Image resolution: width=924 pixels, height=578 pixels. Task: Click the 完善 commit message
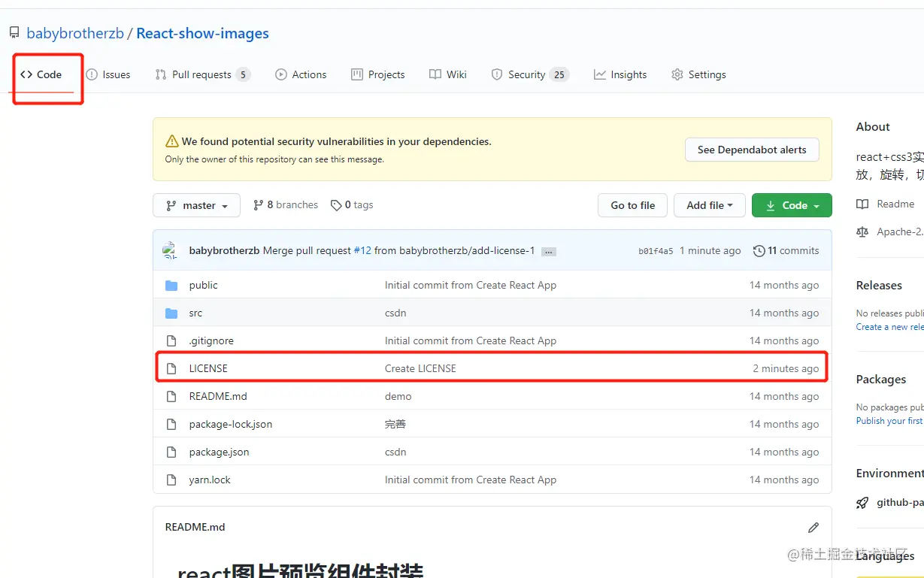point(395,424)
